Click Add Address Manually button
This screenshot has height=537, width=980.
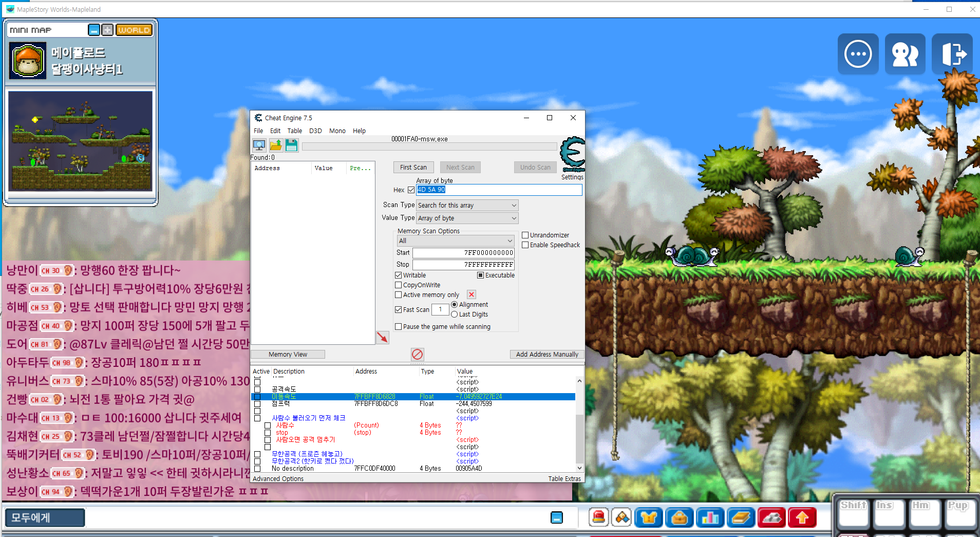(x=547, y=355)
